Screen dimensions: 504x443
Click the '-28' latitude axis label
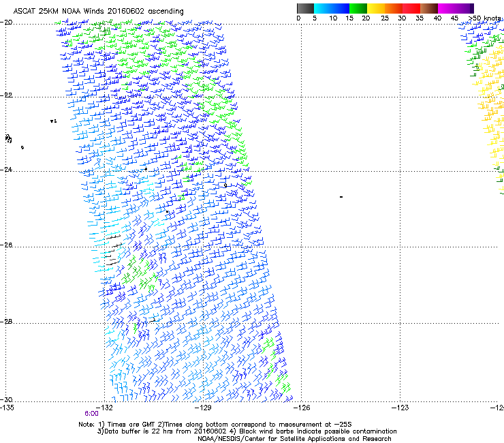6,322
